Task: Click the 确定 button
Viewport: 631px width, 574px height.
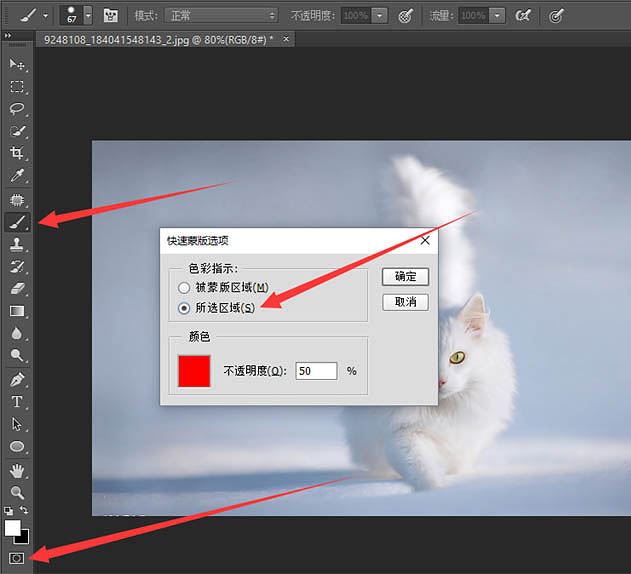Action: (405, 277)
